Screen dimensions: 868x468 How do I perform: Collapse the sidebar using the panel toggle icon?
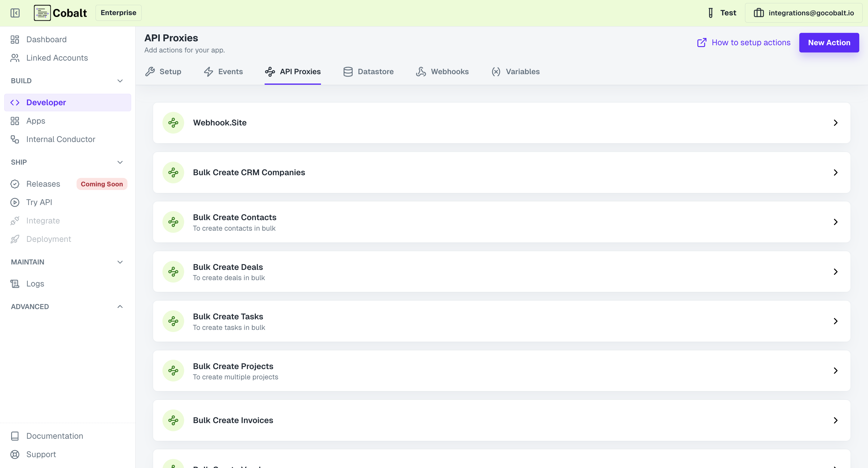pyautogui.click(x=15, y=13)
